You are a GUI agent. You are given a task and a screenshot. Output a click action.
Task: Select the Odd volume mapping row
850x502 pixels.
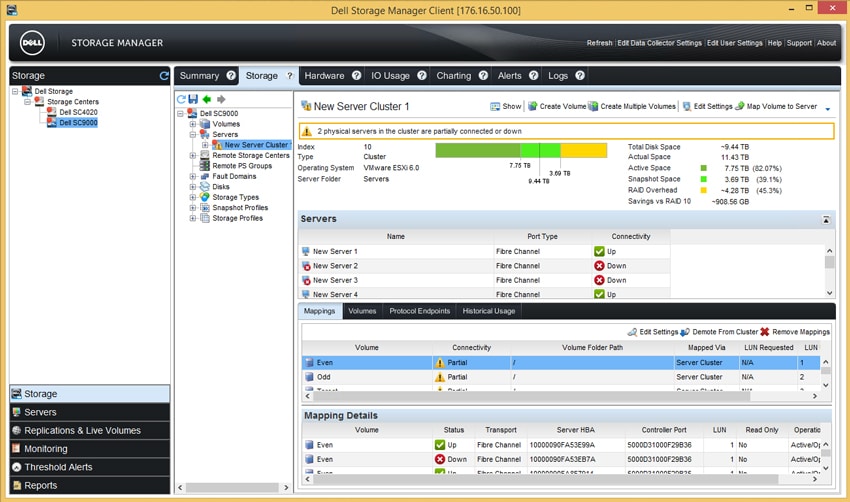coord(561,377)
